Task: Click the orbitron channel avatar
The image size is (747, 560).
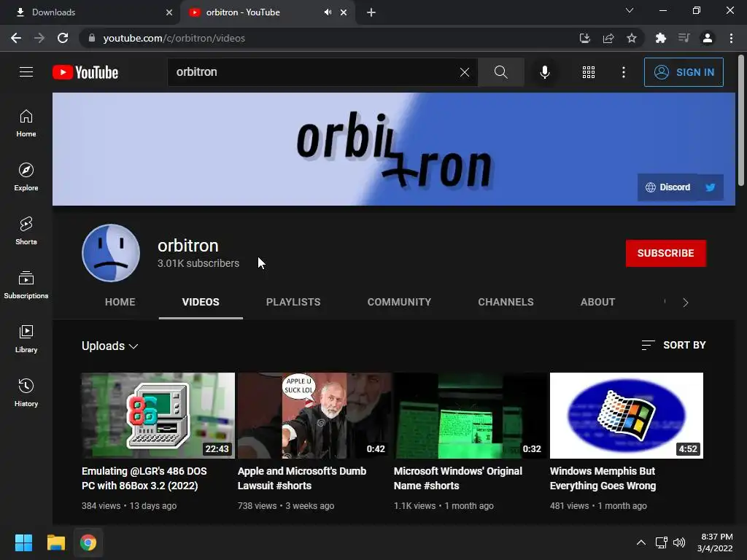Action: 111,253
